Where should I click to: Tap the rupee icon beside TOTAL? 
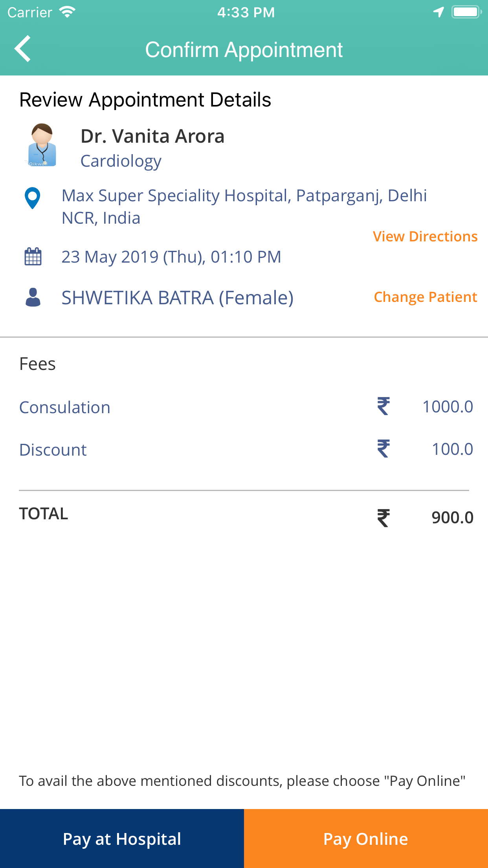(x=383, y=518)
